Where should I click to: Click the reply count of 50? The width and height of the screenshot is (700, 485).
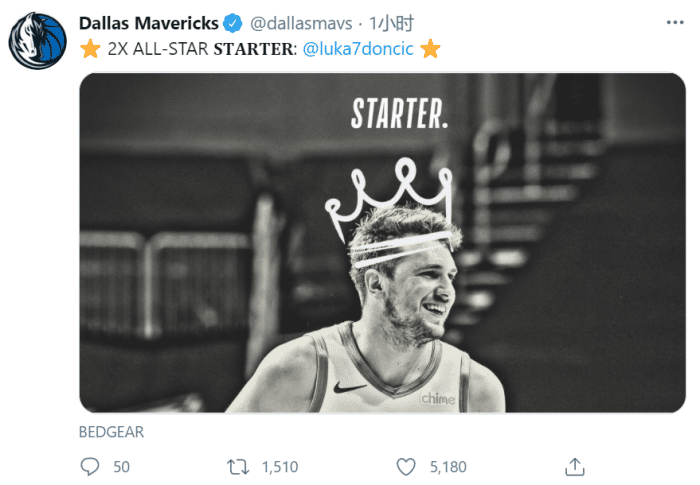coord(121,466)
